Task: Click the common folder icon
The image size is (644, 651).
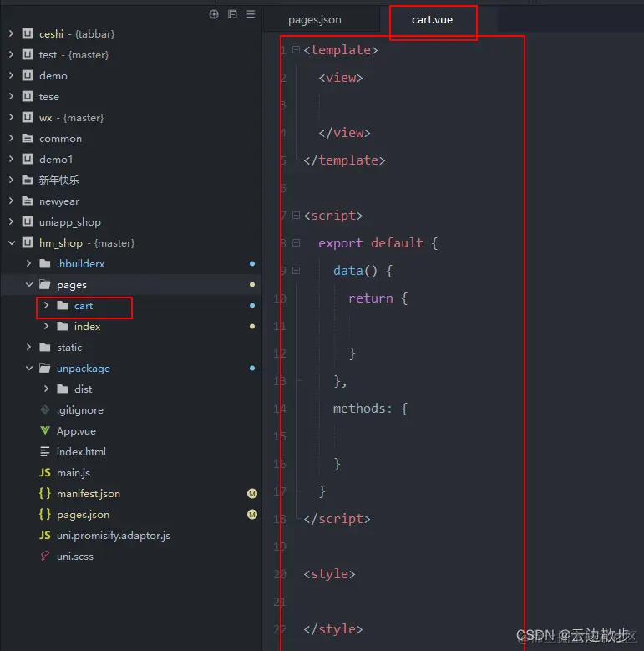Action: 28,138
